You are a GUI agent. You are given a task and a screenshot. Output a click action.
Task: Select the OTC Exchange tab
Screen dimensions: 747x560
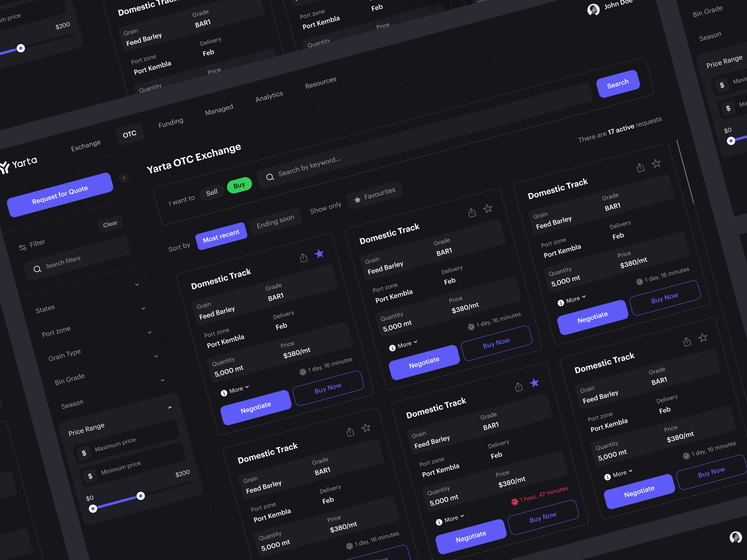pos(129,132)
